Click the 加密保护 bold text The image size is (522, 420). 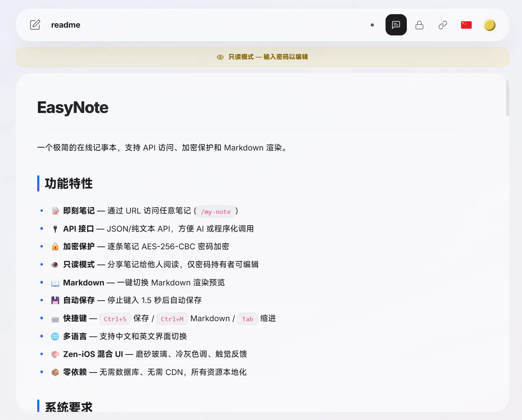point(79,246)
